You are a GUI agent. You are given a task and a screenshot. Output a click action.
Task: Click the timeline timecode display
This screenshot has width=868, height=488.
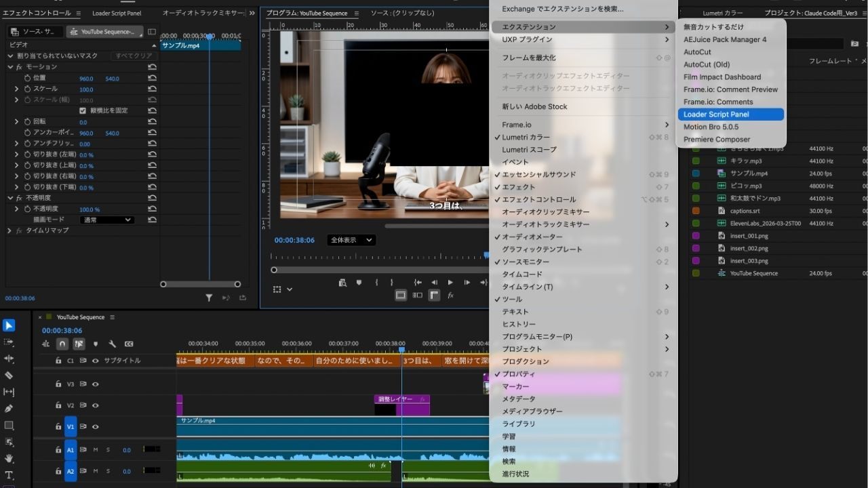62,331
